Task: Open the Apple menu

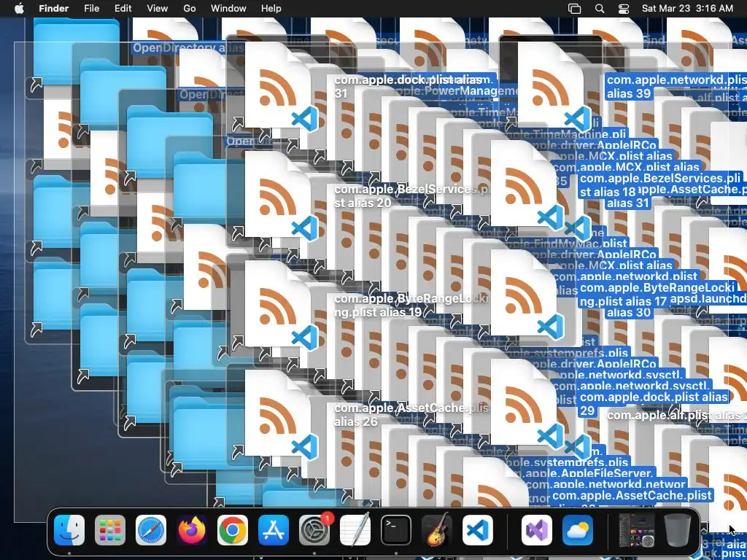Action: point(19,9)
